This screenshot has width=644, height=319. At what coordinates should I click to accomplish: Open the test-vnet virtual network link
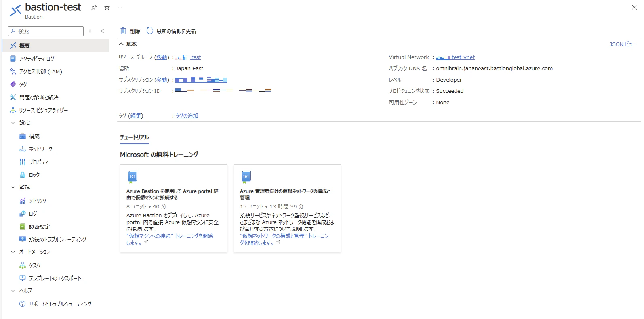pyautogui.click(x=455, y=57)
